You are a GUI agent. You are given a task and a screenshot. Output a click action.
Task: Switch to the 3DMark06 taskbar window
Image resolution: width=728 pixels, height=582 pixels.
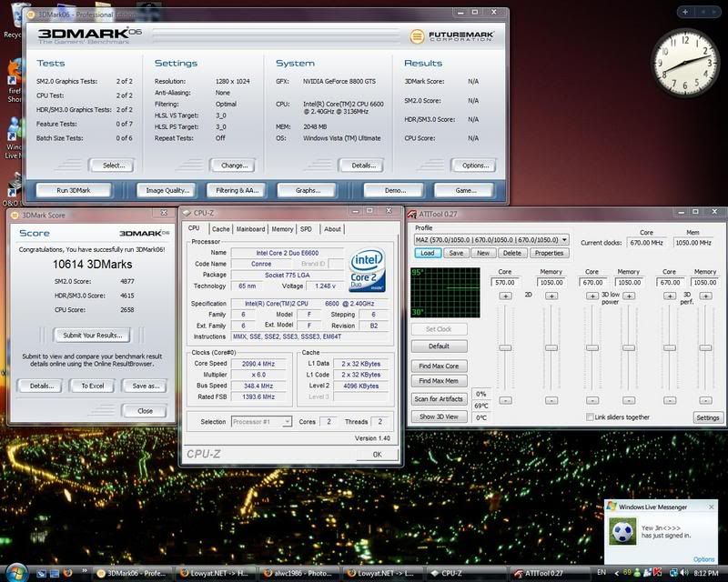131,573
